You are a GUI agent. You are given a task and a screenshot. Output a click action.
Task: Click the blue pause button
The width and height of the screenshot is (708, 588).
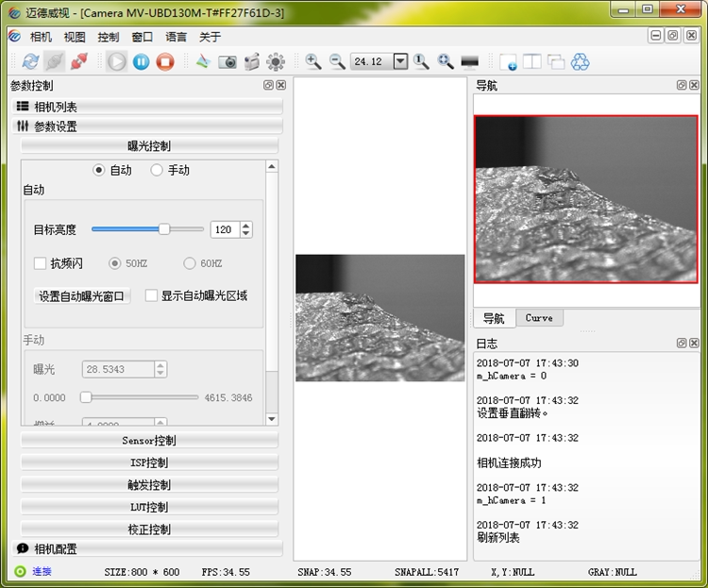pos(141,61)
